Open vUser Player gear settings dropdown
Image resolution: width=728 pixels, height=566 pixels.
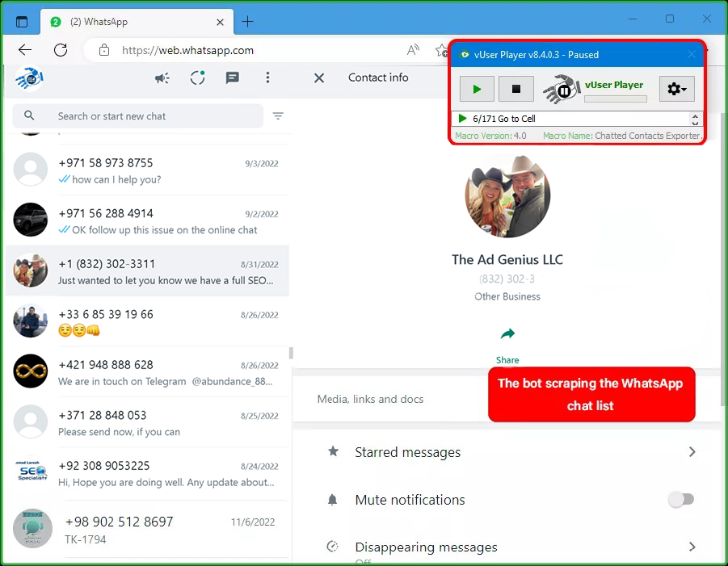coord(677,89)
